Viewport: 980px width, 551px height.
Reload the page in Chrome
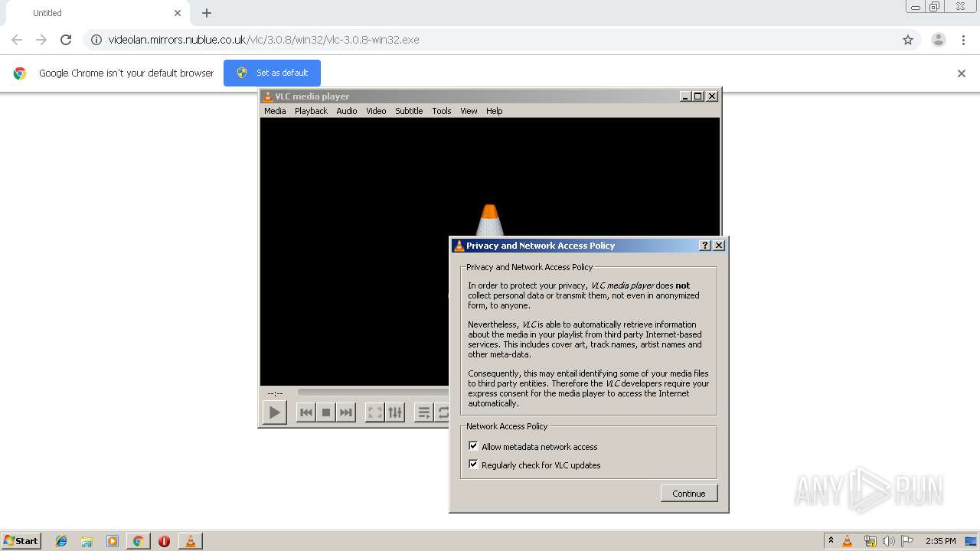tap(66, 40)
